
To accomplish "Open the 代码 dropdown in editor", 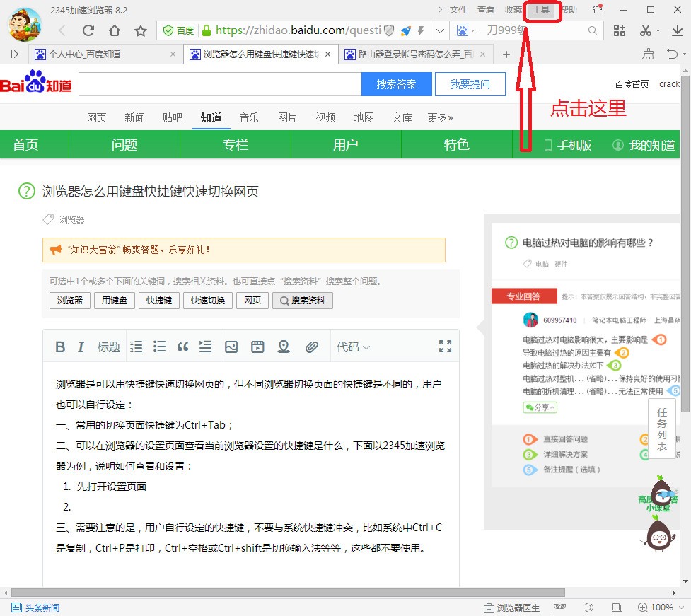I will tap(353, 347).
